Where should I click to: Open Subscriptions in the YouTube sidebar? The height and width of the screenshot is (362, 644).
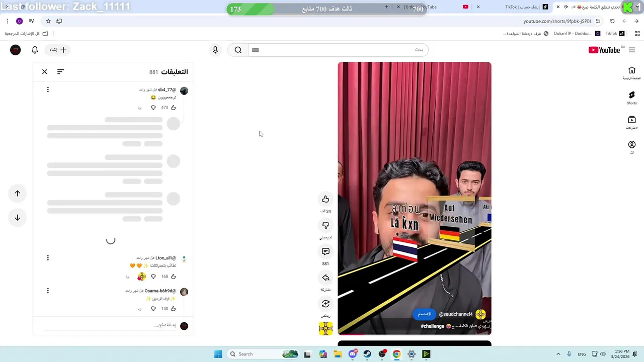point(632,123)
